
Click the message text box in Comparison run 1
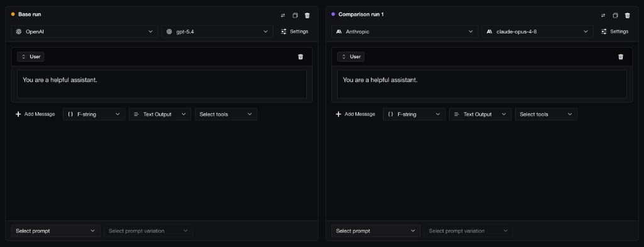482,84
